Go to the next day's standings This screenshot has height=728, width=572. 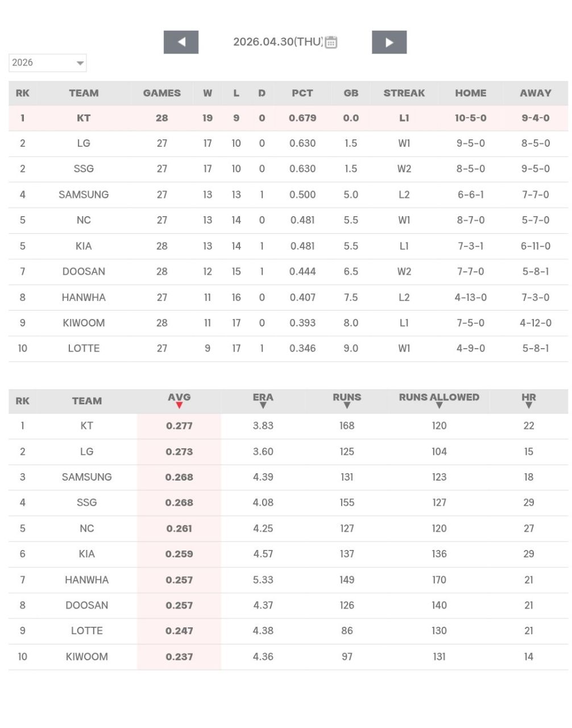(389, 42)
